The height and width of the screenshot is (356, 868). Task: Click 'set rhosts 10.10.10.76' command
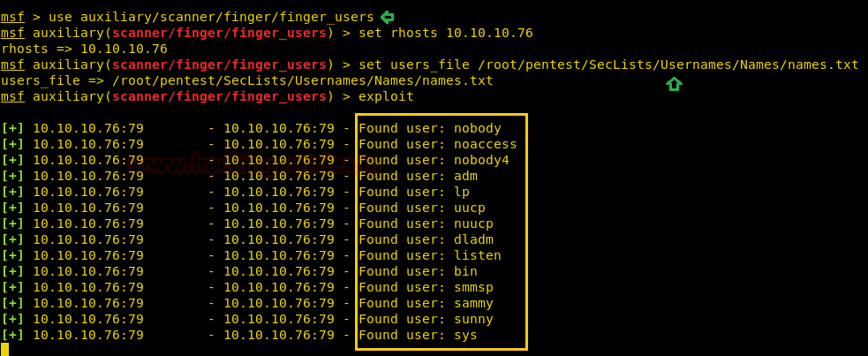(x=445, y=33)
